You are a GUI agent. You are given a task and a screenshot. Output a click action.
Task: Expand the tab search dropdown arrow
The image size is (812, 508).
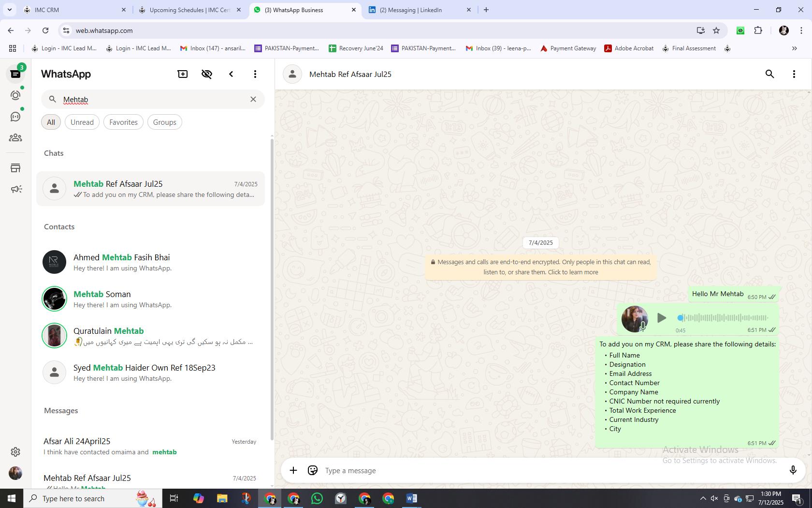coord(9,10)
